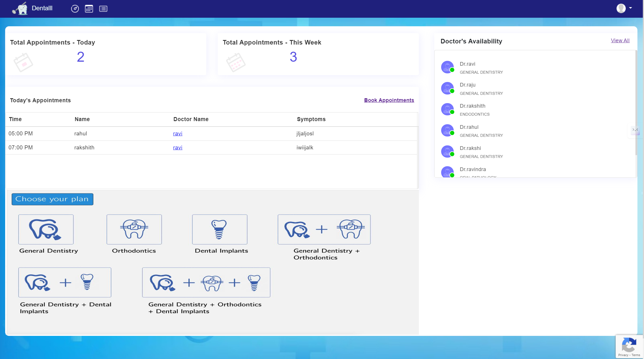Select the Orthodontics plan image

pyautogui.click(x=134, y=229)
